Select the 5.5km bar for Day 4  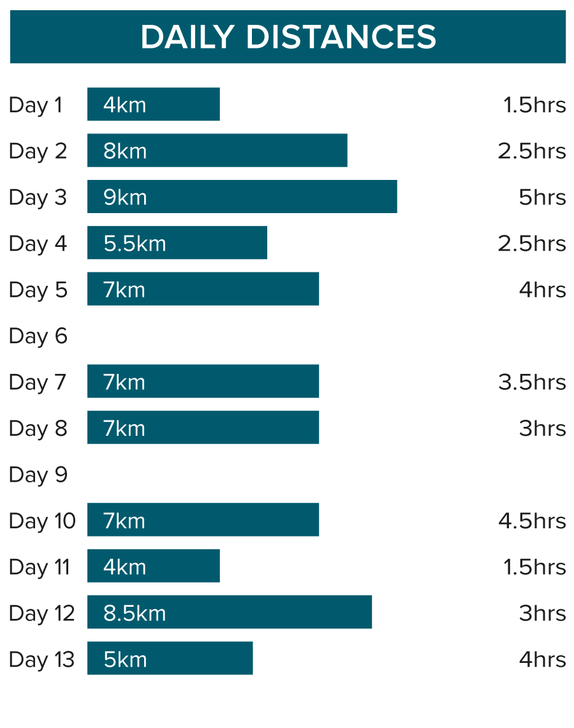pyautogui.click(x=177, y=243)
